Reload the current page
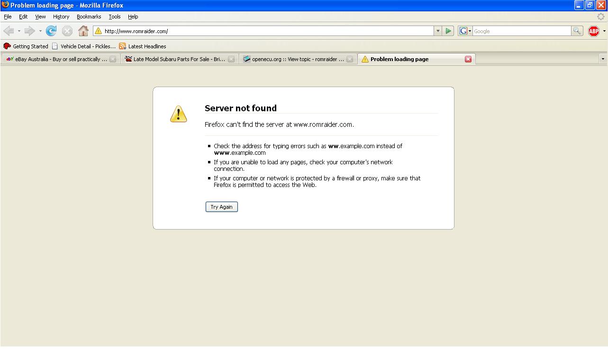This screenshot has width=608, height=364. click(x=51, y=31)
